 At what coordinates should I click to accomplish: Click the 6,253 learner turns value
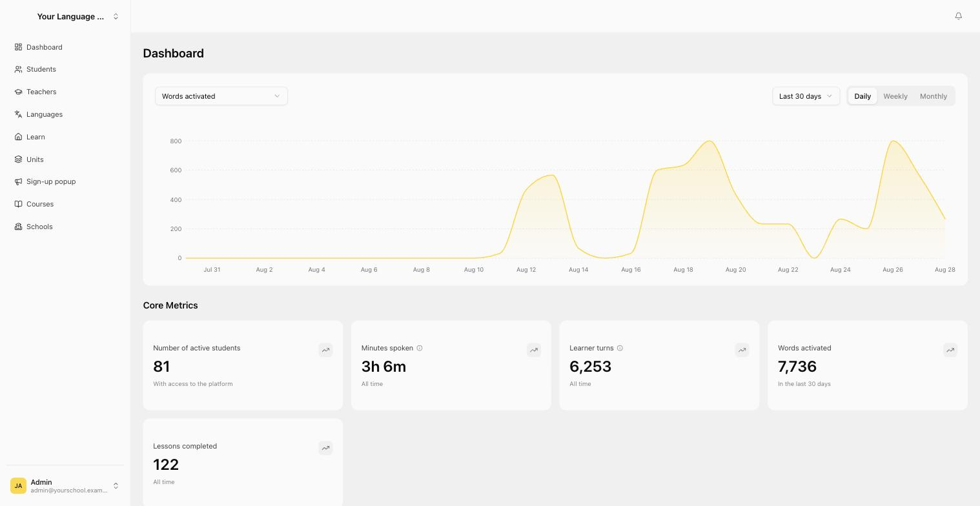pyautogui.click(x=590, y=367)
